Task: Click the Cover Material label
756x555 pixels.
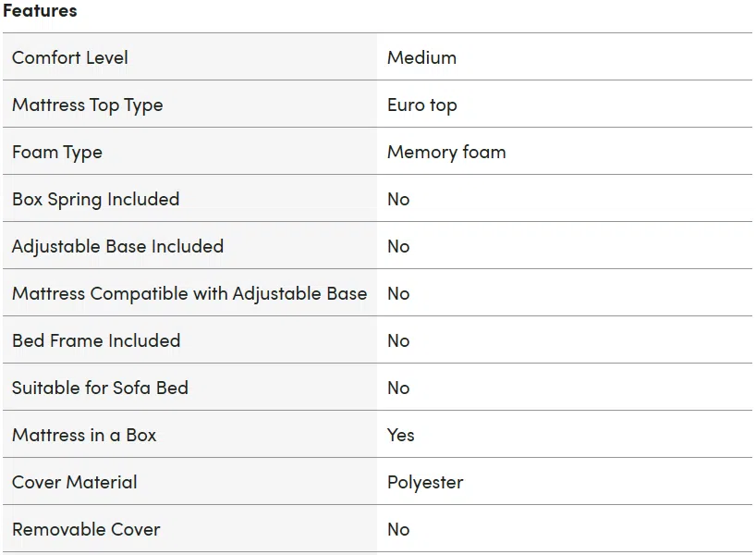Action: tap(75, 483)
